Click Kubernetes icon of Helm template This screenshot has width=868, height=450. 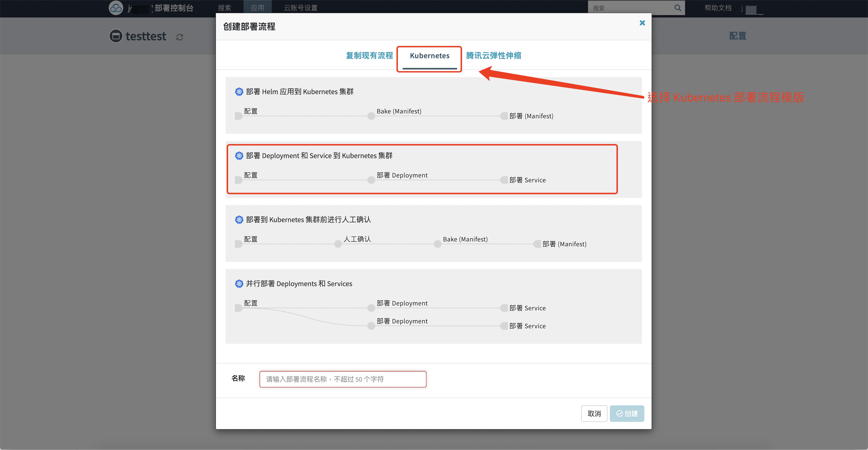point(239,92)
